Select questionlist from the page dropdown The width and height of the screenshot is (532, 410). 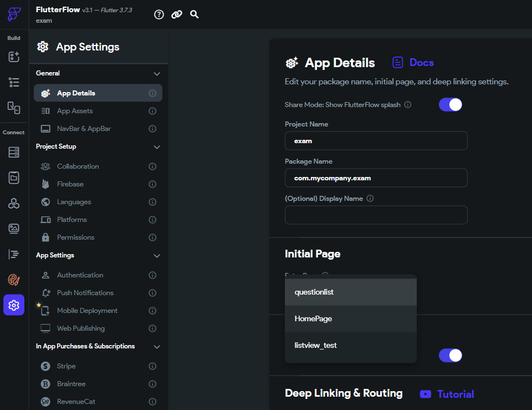(350, 292)
